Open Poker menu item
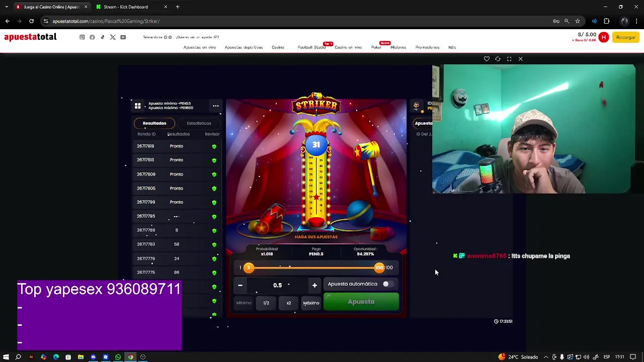 click(376, 47)
